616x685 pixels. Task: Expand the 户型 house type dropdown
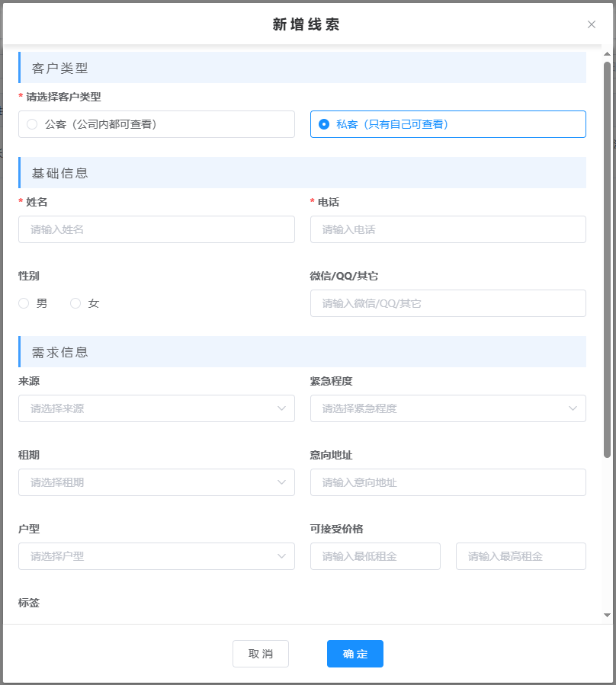pyautogui.click(x=156, y=556)
